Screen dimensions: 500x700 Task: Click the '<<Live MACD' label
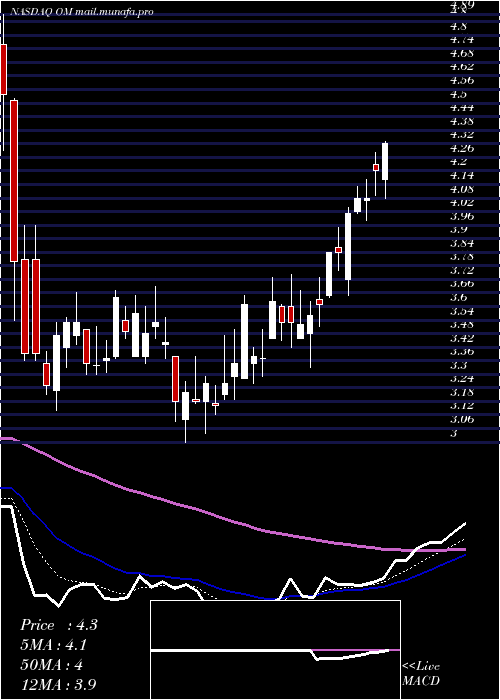point(421,674)
